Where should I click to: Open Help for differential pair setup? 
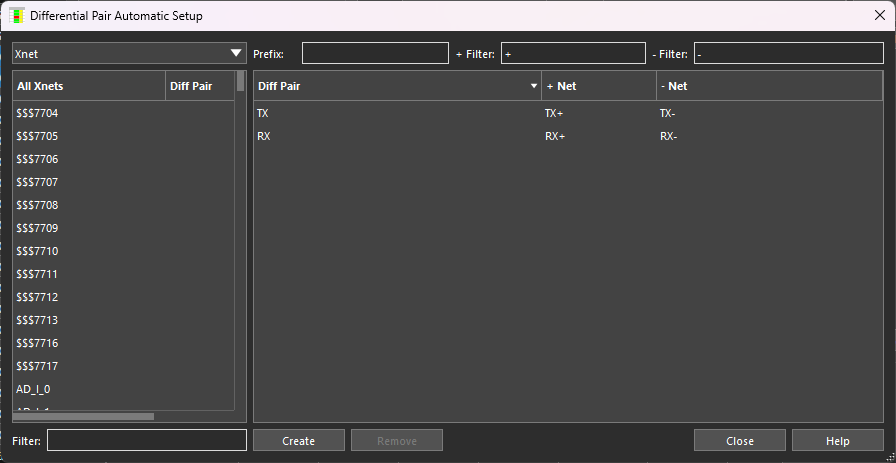click(x=837, y=441)
